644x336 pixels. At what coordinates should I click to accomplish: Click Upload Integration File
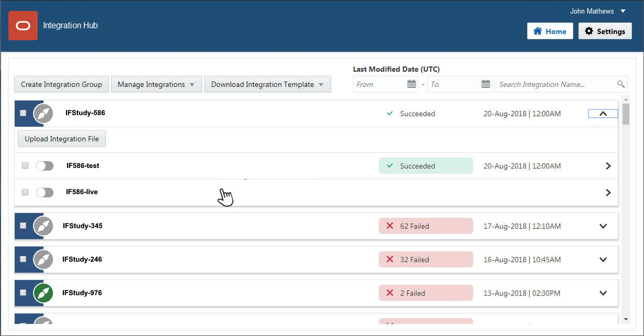62,139
